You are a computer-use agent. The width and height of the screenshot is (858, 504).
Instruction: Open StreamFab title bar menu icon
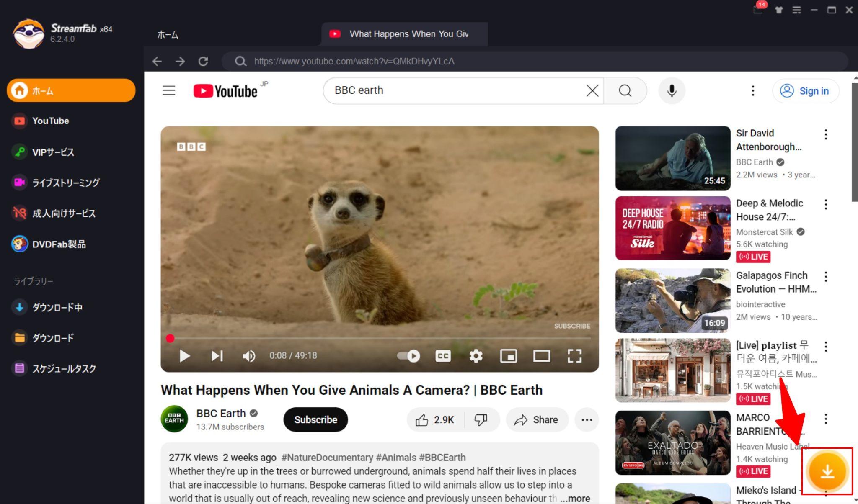[797, 10]
